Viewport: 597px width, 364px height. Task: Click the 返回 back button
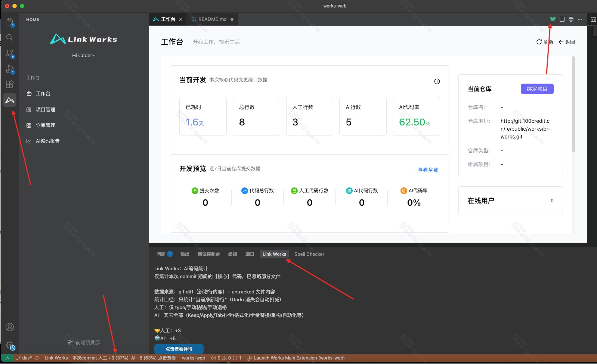[x=567, y=42]
